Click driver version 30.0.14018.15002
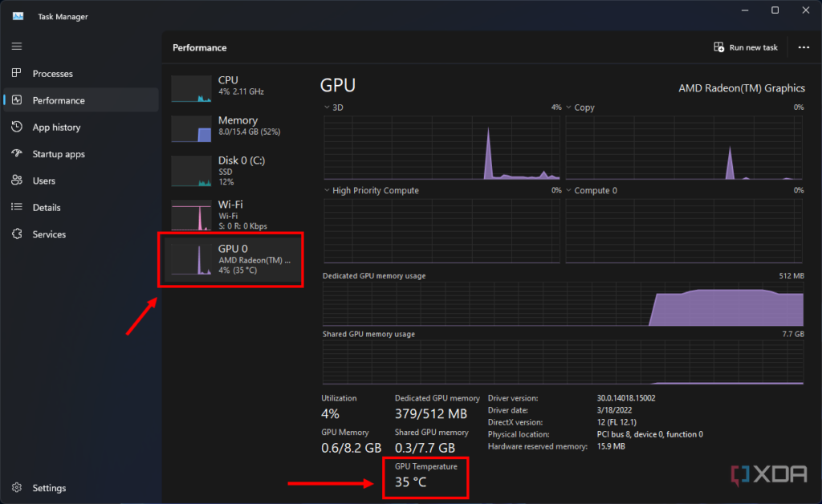The width and height of the screenshot is (822, 504). coord(626,398)
